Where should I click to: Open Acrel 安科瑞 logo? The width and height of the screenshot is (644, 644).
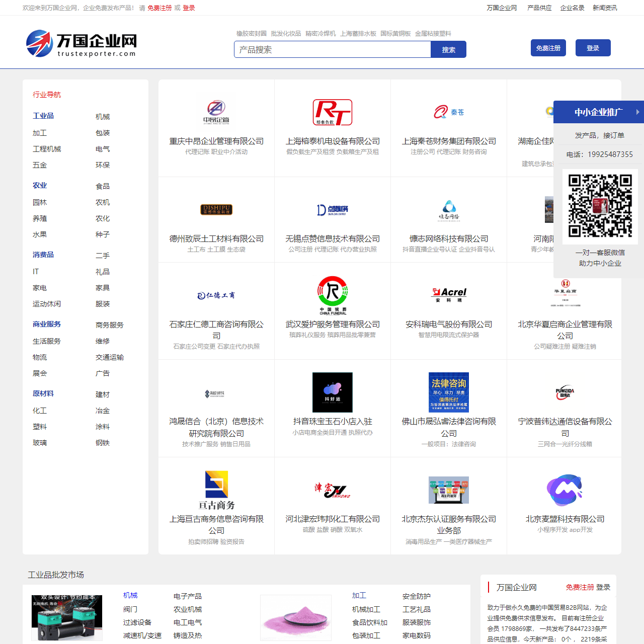[449, 295]
